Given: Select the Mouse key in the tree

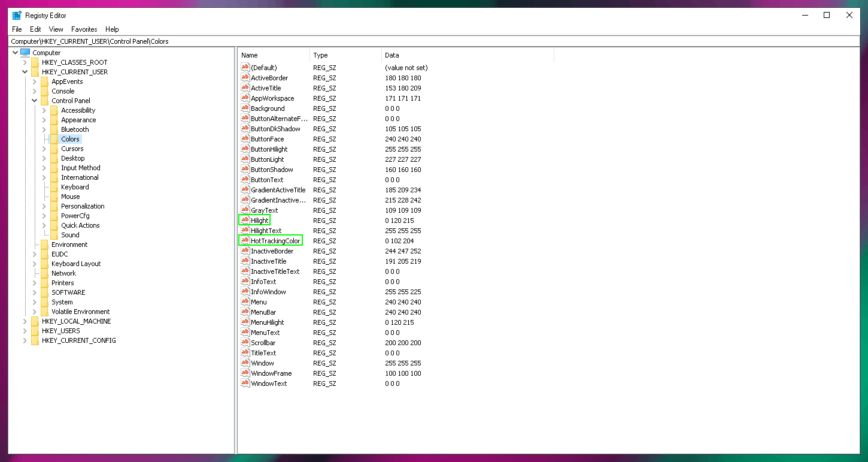Looking at the screenshot, I should [x=70, y=197].
